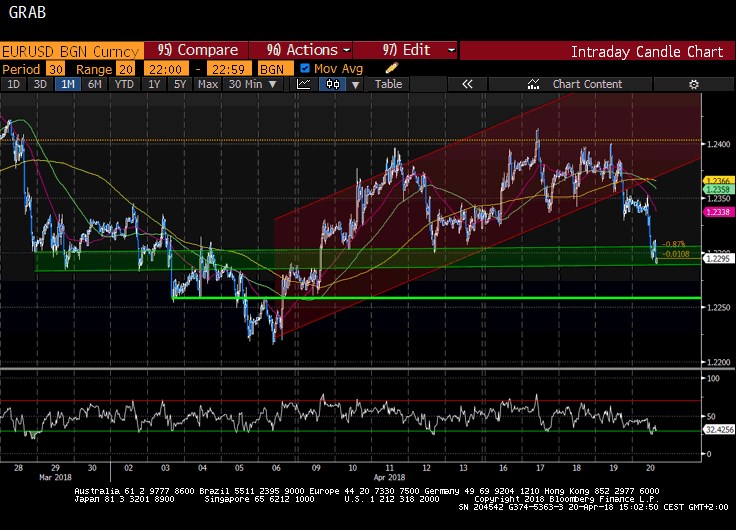
Task: Toggle the Mov Avg checkbox
Action: [305, 68]
